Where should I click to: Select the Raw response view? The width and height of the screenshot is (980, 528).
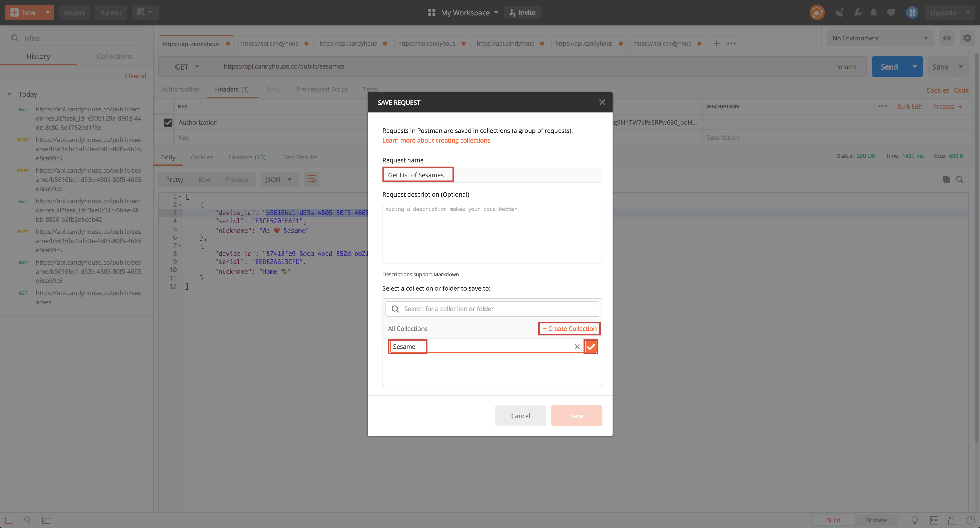[x=204, y=179]
